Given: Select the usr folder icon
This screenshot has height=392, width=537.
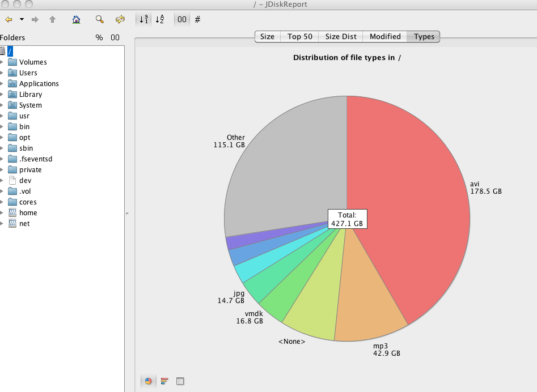Looking at the screenshot, I should click(x=12, y=116).
